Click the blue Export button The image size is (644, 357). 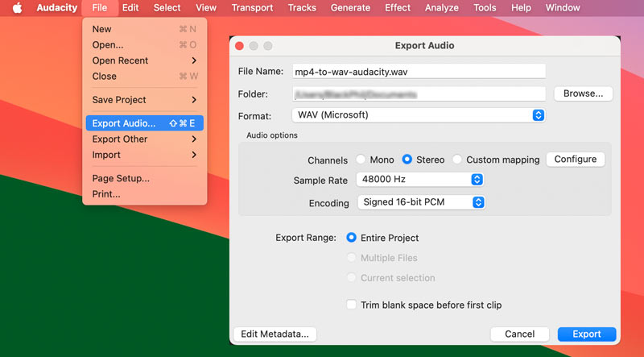click(x=587, y=334)
